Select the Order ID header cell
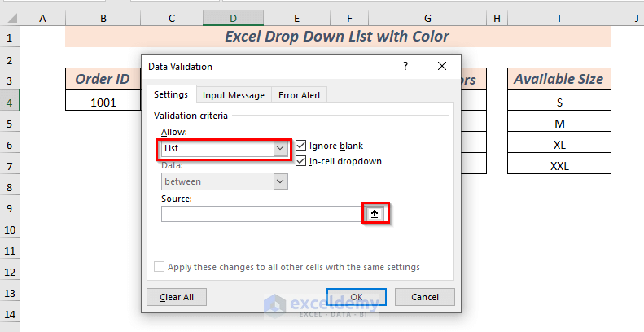The height and width of the screenshot is (332, 644). 103,79
